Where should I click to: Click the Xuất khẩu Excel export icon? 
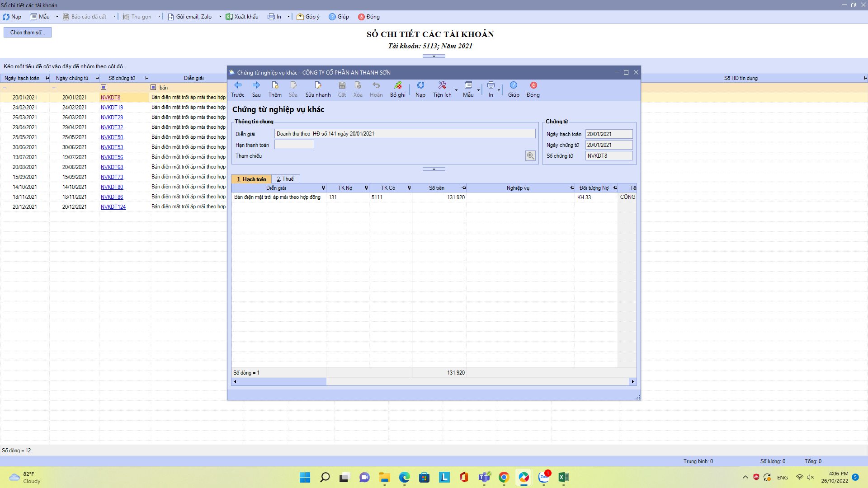tap(229, 17)
